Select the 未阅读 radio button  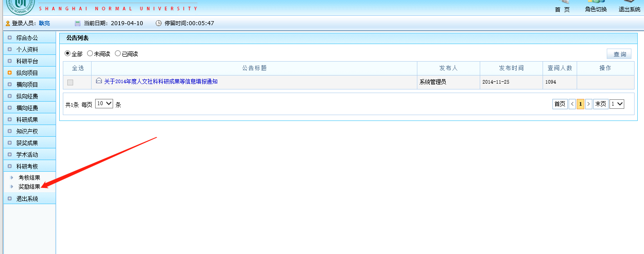[x=90, y=53]
